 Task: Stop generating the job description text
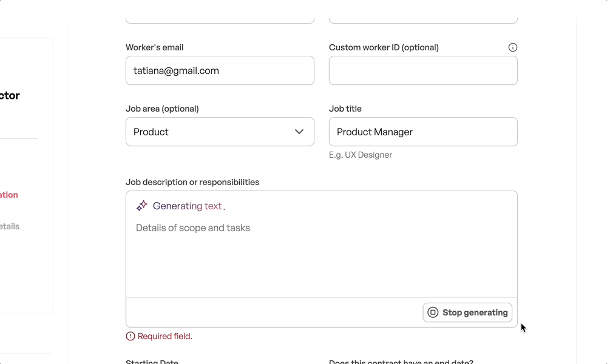coord(467,312)
